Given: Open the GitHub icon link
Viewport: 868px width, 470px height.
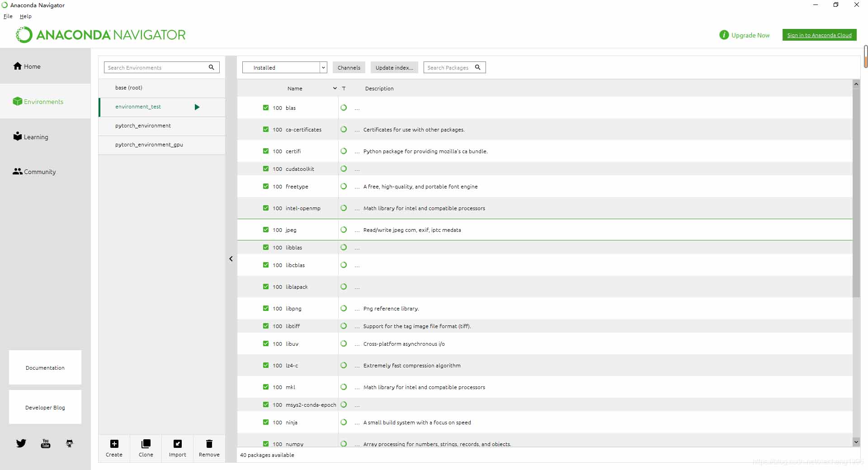Looking at the screenshot, I should [69, 443].
